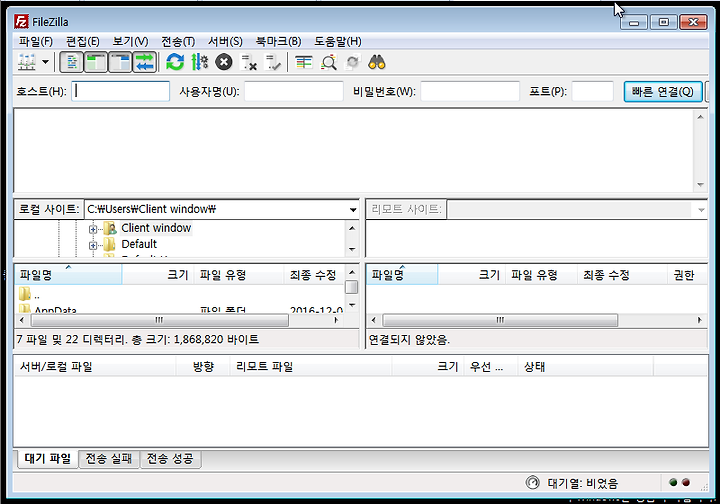This screenshot has height=504, width=720.
Task: Click the activity indicator LEDs
Action: pyautogui.click(x=680, y=482)
